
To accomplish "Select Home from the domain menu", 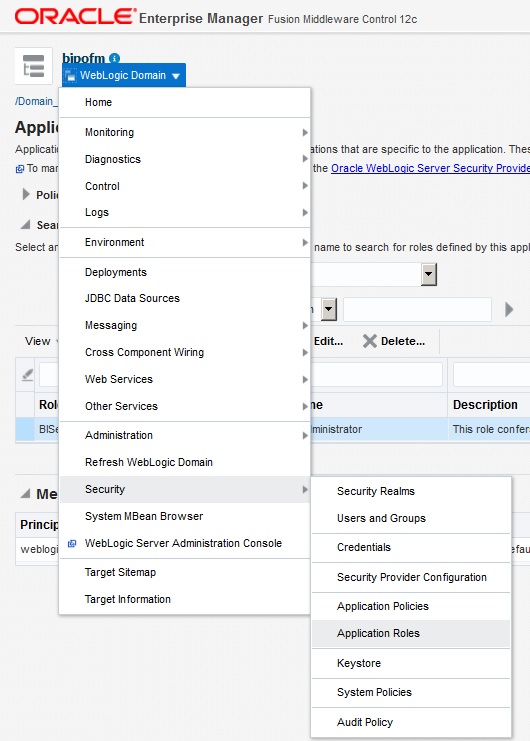I will 185,102.
